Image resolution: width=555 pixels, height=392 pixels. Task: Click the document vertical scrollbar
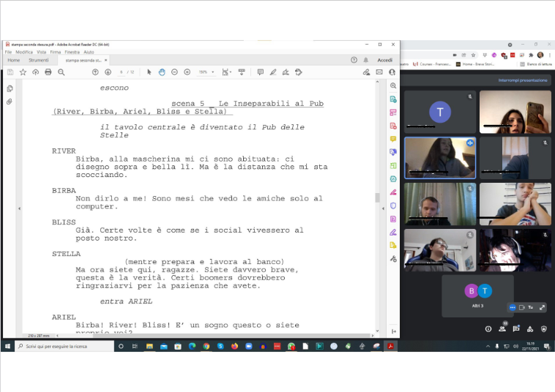click(377, 197)
